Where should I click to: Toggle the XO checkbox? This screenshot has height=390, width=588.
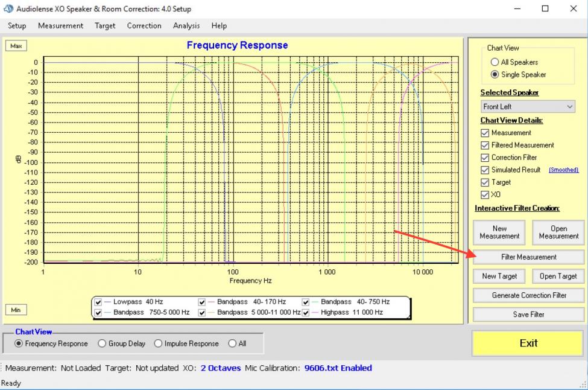(x=485, y=195)
